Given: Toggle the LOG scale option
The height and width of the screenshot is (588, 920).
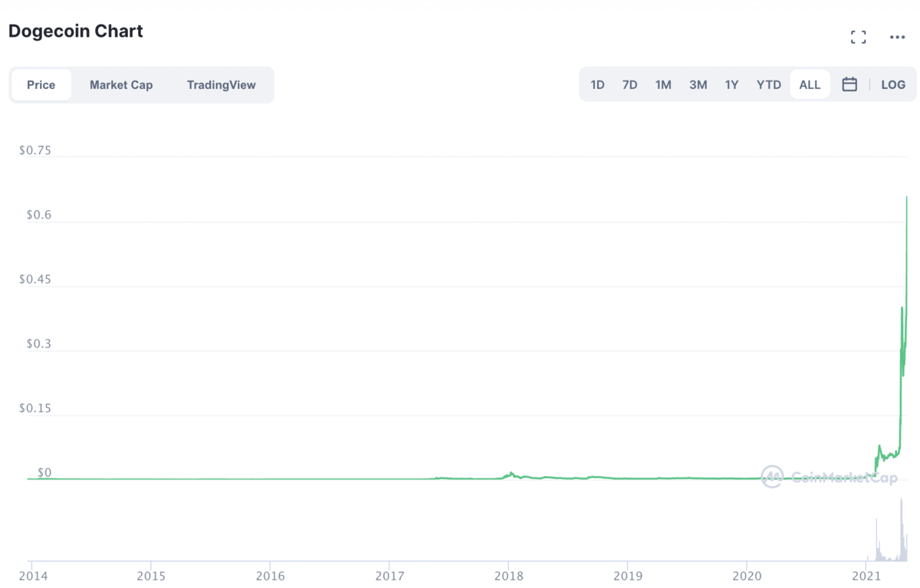Looking at the screenshot, I should coord(893,84).
